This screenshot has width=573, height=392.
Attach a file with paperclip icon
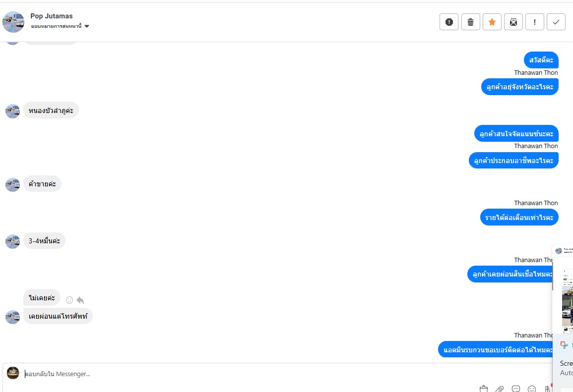[x=500, y=389]
